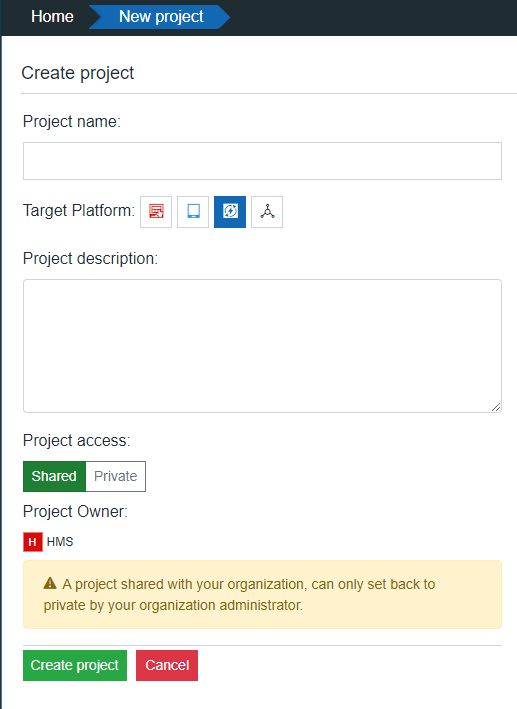
Task: Click the HMS project owner name
Action: click(x=60, y=542)
